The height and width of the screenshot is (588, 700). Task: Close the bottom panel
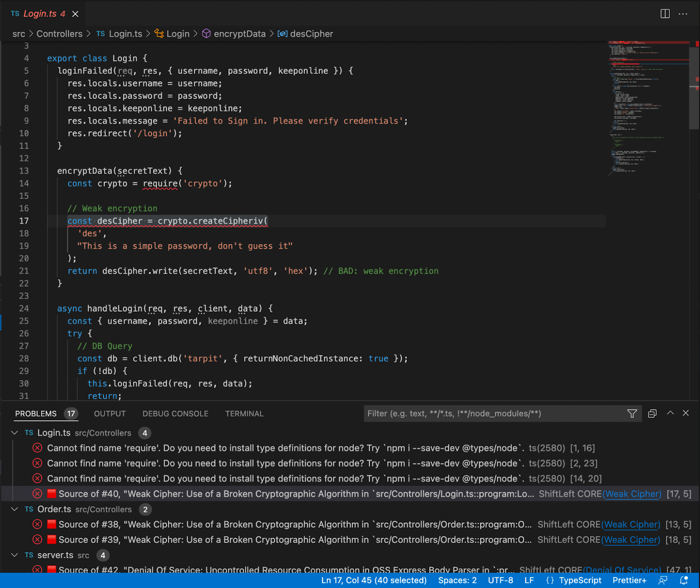click(x=686, y=413)
